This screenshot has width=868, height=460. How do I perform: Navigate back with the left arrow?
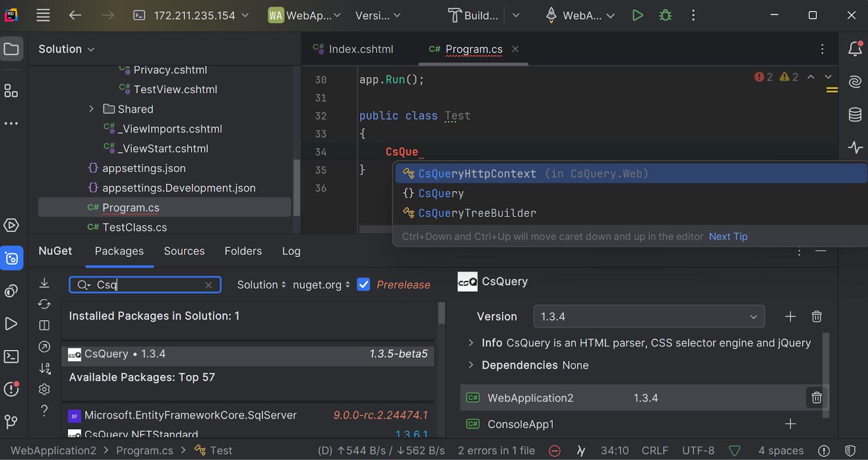tap(75, 15)
